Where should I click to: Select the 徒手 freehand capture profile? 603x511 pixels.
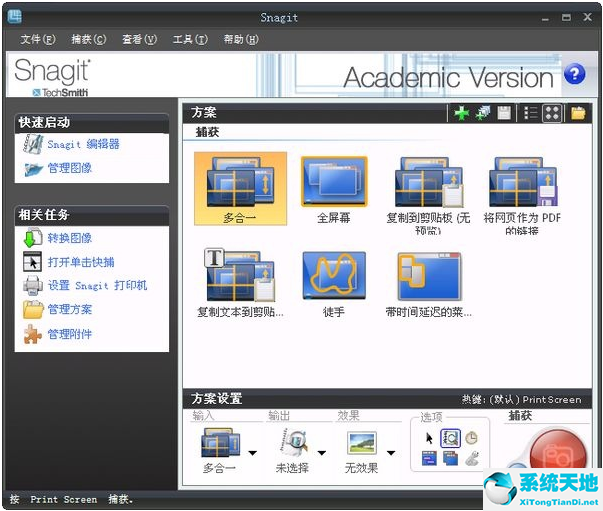click(334, 284)
